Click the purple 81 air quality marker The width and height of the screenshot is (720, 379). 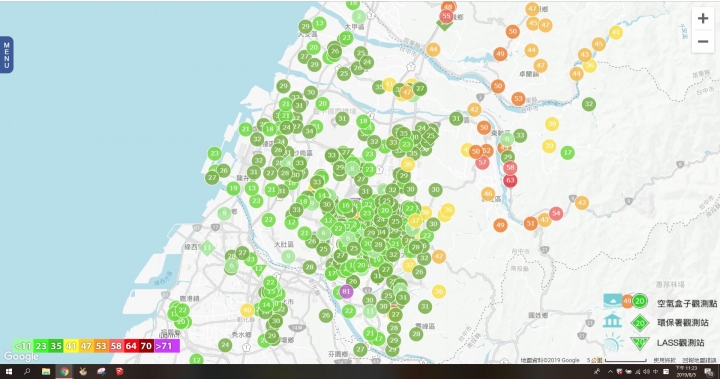pos(346,291)
